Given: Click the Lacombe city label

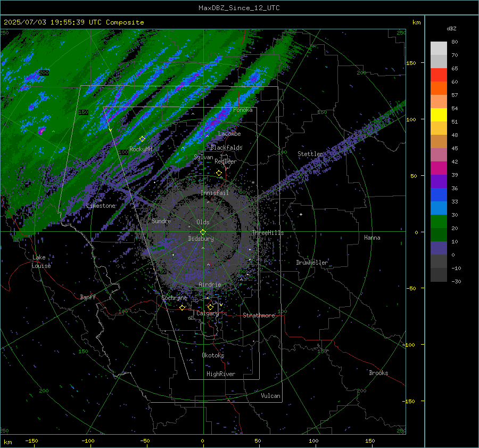Looking at the screenshot, I should tap(229, 134).
